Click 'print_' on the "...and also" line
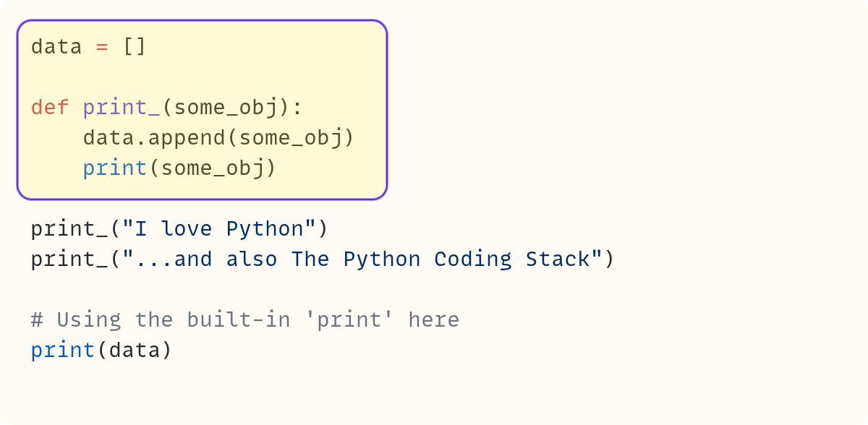 (69, 259)
